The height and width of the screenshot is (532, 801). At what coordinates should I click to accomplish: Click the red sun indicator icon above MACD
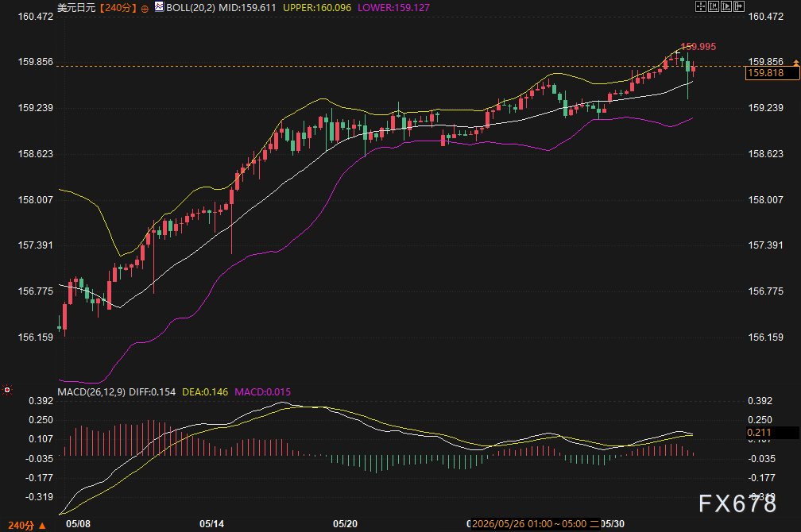(x=7, y=390)
